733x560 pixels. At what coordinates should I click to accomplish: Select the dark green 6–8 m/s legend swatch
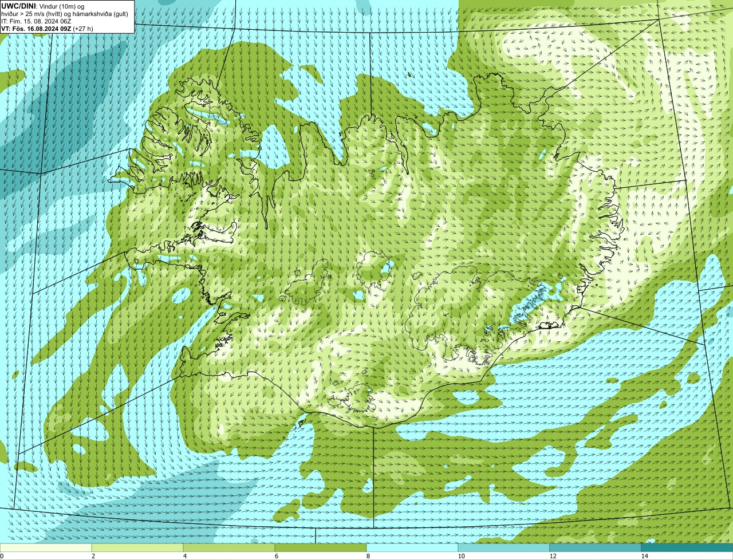(x=321, y=547)
